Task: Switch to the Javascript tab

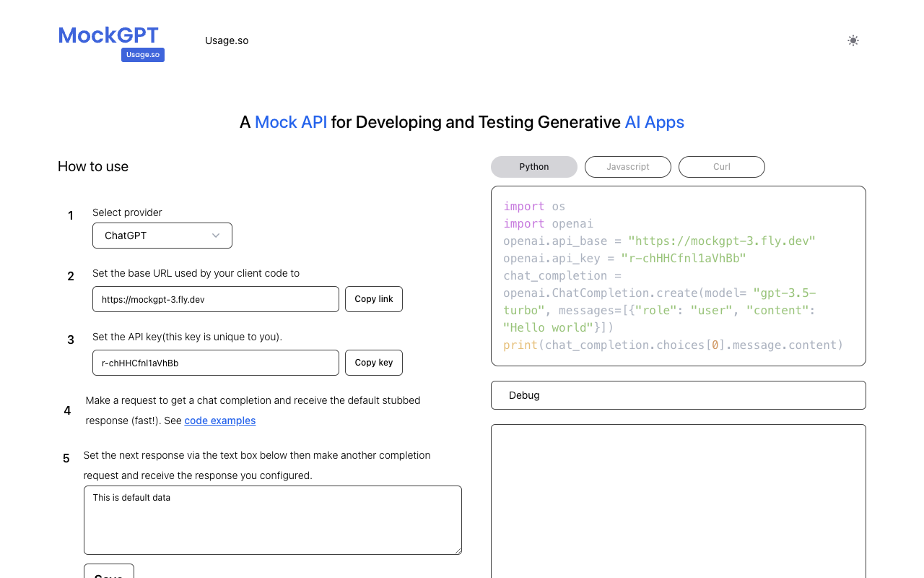Action: point(627,167)
